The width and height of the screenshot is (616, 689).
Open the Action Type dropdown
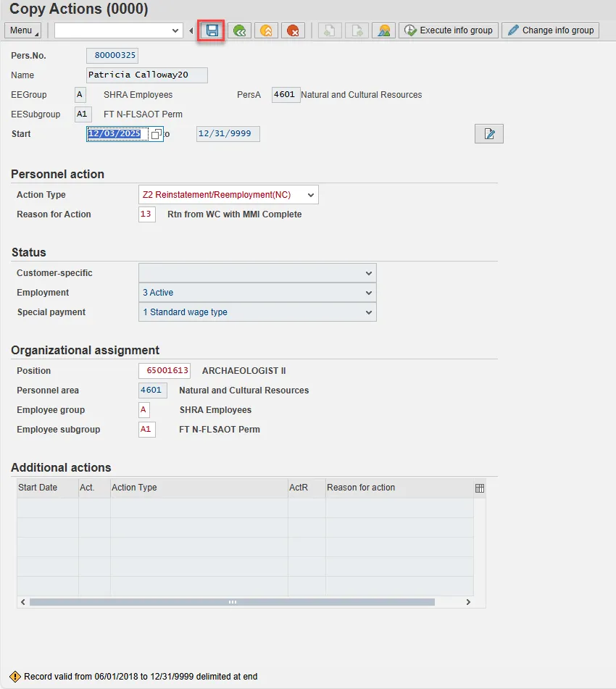click(x=310, y=195)
